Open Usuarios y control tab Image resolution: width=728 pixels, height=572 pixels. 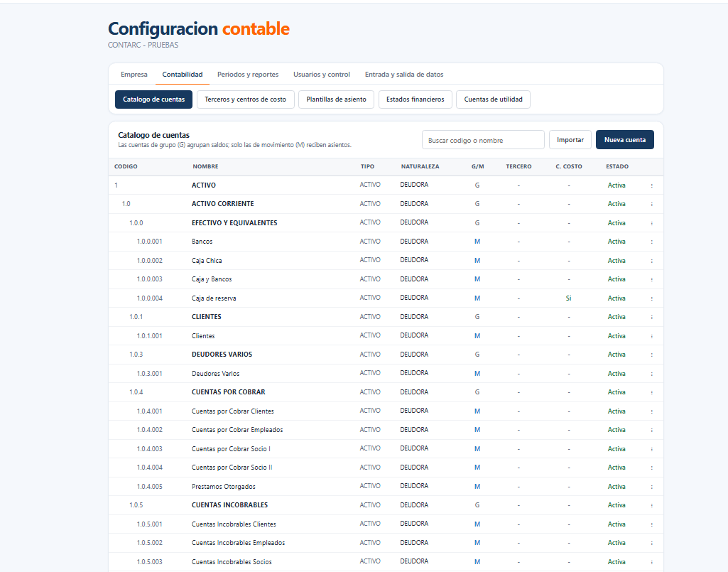tap(322, 75)
